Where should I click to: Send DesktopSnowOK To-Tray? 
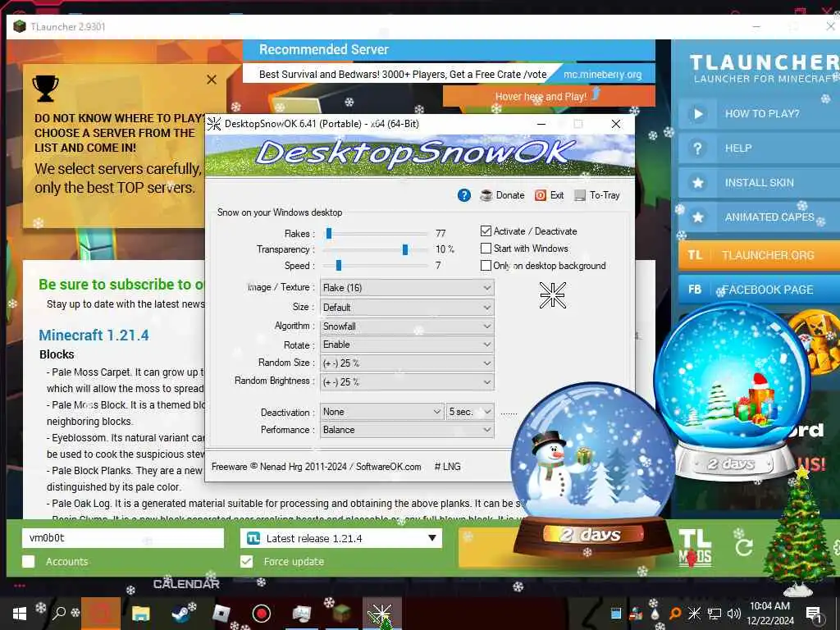tap(597, 195)
